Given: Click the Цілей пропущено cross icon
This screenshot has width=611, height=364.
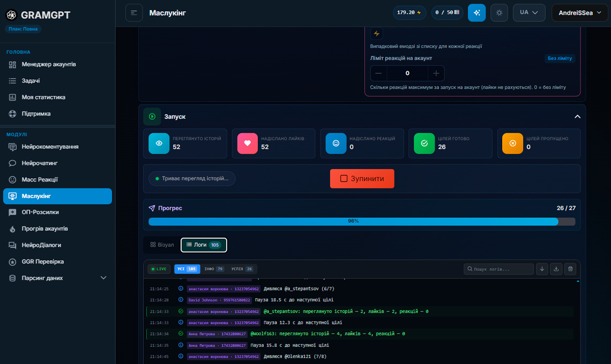Looking at the screenshot, I should tap(513, 143).
